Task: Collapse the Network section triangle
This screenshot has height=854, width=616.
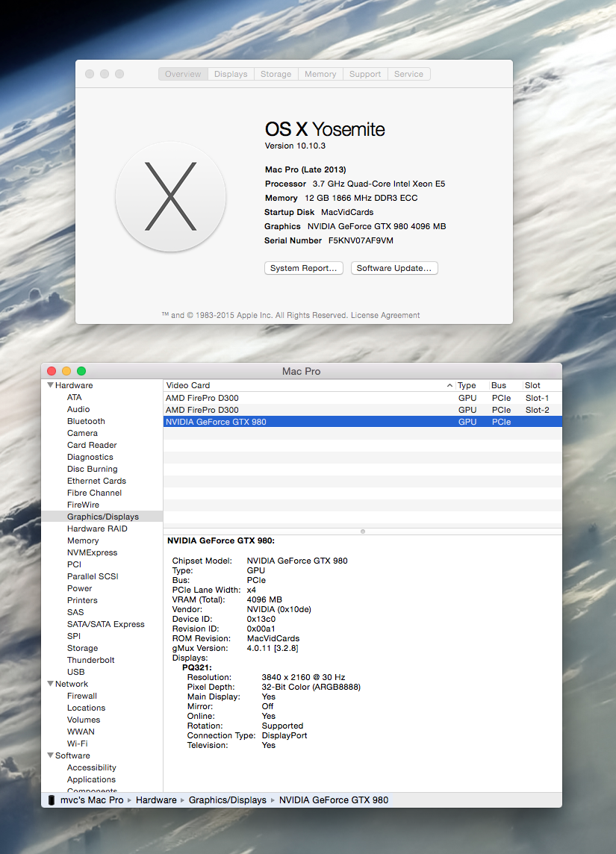Action: (x=50, y=684)
